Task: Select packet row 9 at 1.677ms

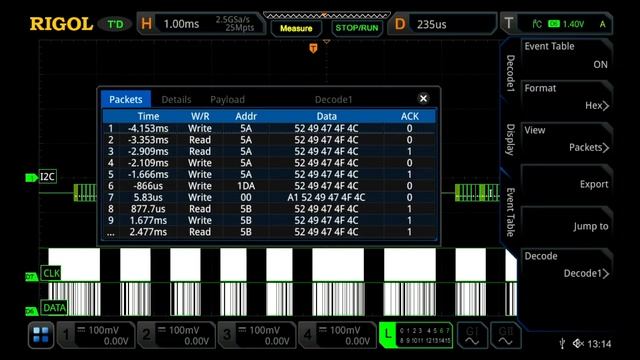Action: 269,220
